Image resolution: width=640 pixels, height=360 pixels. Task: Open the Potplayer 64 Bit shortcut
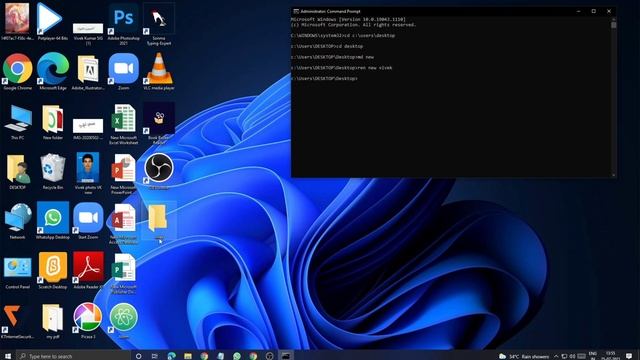point(53,22)
